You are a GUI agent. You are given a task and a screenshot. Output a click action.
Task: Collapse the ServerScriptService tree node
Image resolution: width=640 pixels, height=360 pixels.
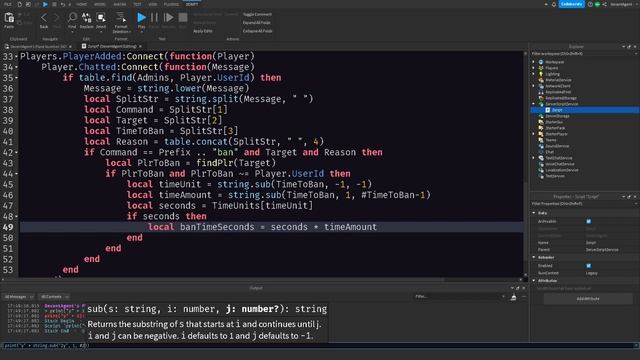[x=533, y=104]
